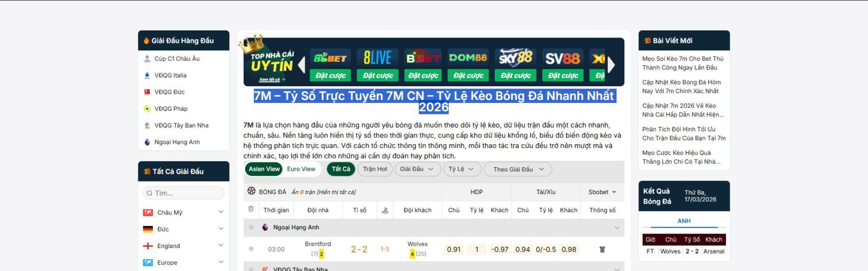The image size is (868, 271).
Task: Click the trash icon in table header
Action: (251, 209)
